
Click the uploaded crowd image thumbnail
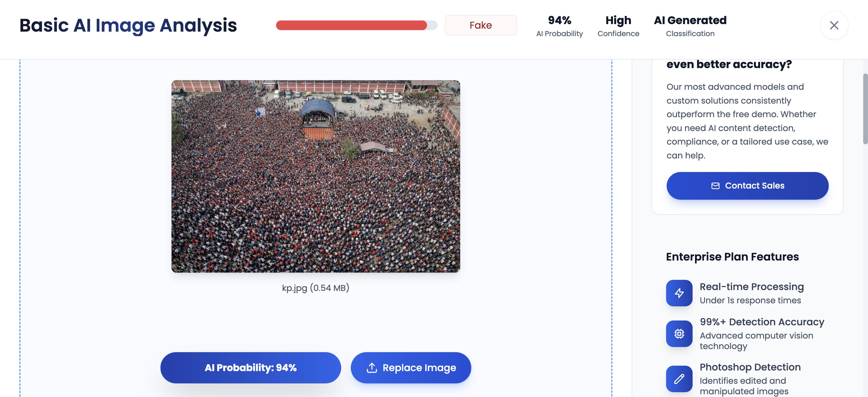click(x=315, y=176)
